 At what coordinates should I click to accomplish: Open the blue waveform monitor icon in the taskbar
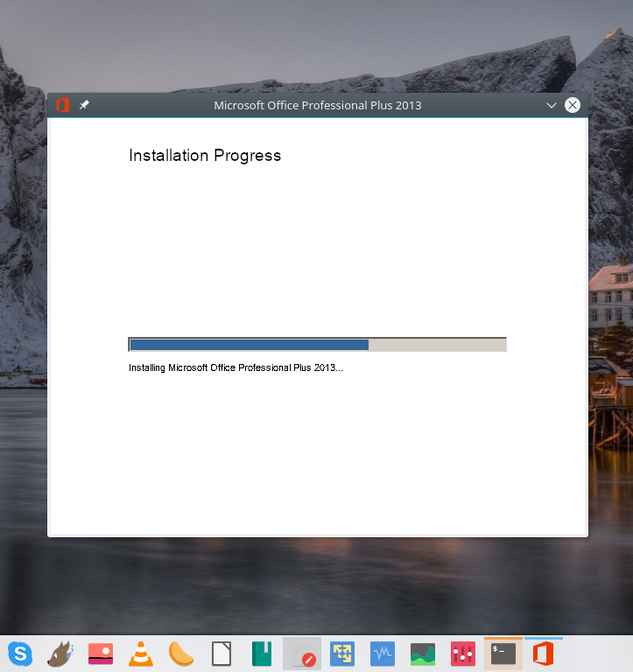pos(383,654)
